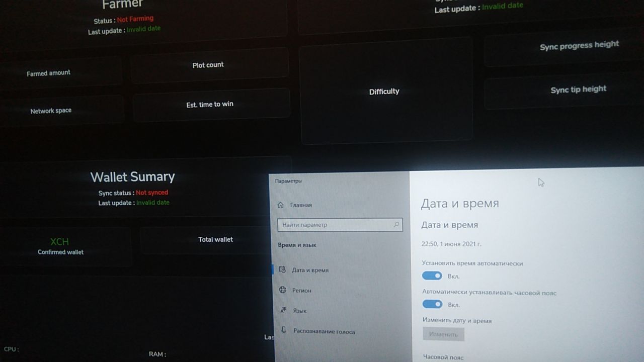Click the language icon beside Язык

283,310
